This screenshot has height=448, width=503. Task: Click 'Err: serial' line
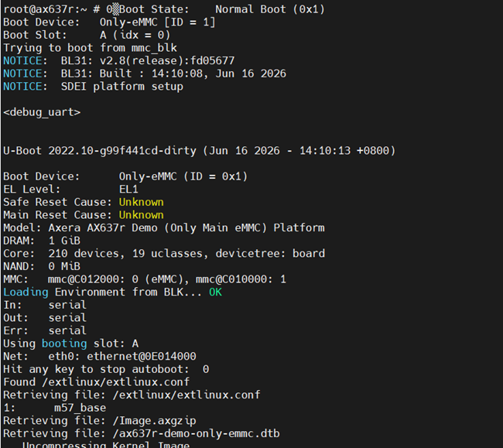(x=45, y=330)
